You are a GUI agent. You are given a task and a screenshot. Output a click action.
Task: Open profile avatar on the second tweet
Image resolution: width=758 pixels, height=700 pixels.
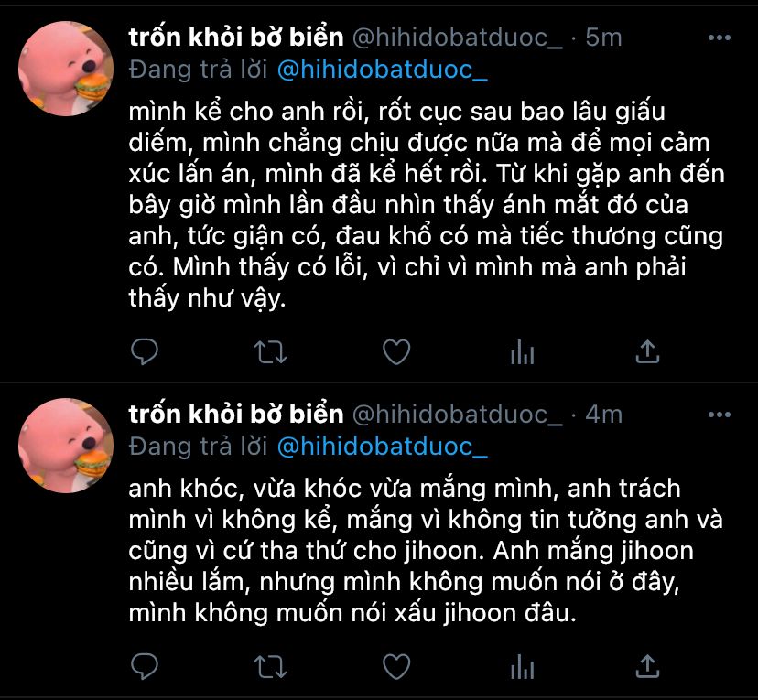point(66,446)
